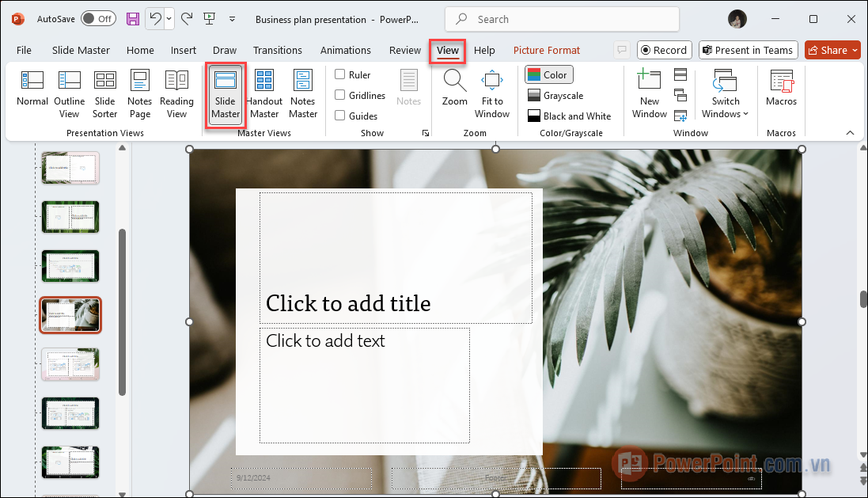Screen dimensions: 868x498
Task: Switch to Black and White mode
Action: click(x=570, y=116)
